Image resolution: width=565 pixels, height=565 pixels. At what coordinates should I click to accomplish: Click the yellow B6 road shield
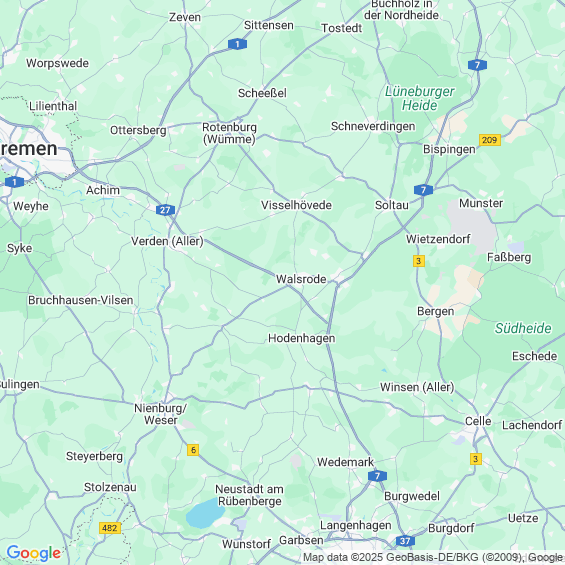(193, 450)
